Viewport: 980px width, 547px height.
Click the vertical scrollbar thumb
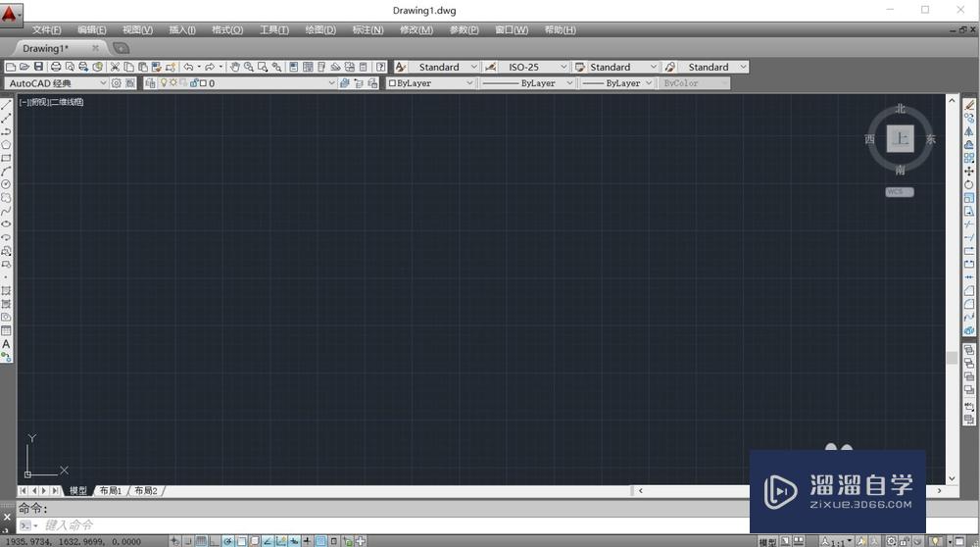(x=952, y=358)
